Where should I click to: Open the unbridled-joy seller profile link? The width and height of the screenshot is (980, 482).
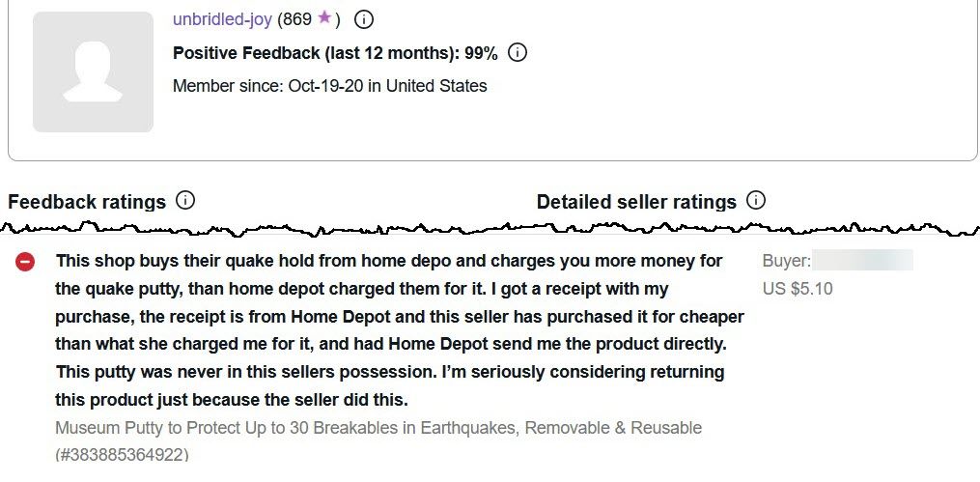[222, 19]
